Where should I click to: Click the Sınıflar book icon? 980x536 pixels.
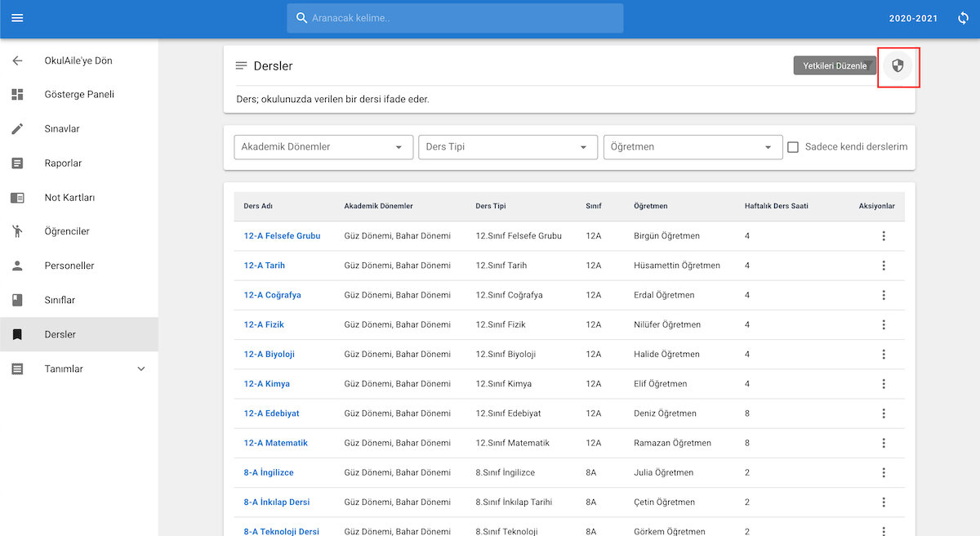pyautogui.click(x=17, y=300)
